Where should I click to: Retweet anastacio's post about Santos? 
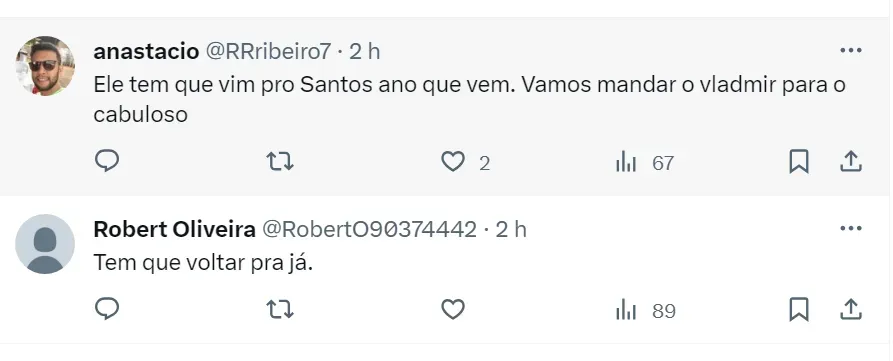pos(280,162)
